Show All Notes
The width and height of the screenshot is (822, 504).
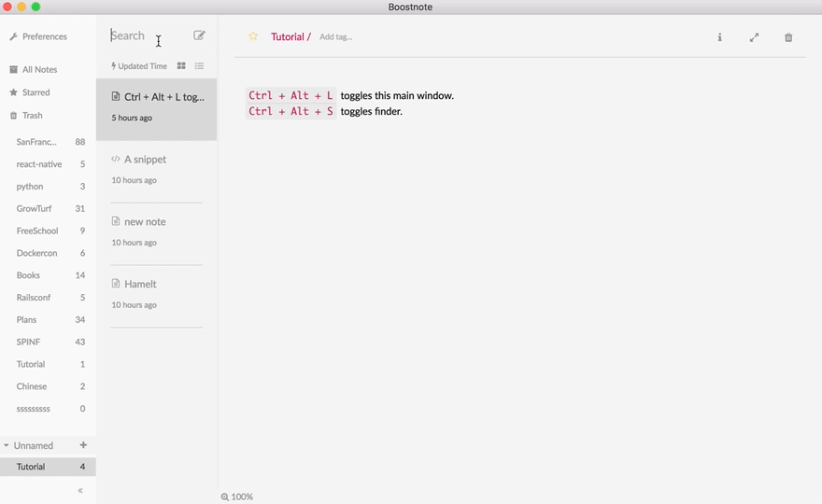pyautogui.click(x=34, y=69)
